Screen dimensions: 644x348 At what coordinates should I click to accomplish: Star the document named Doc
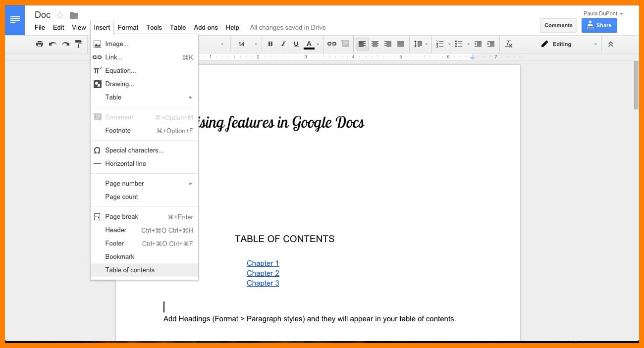[x=60, y=15]
